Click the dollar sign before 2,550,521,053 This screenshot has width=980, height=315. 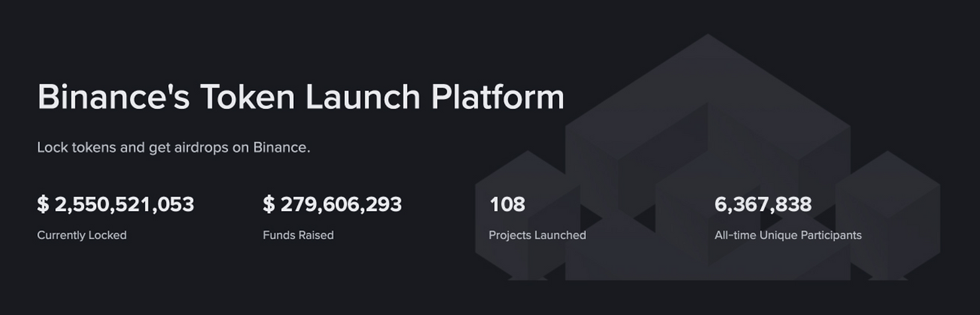point(43,204)
